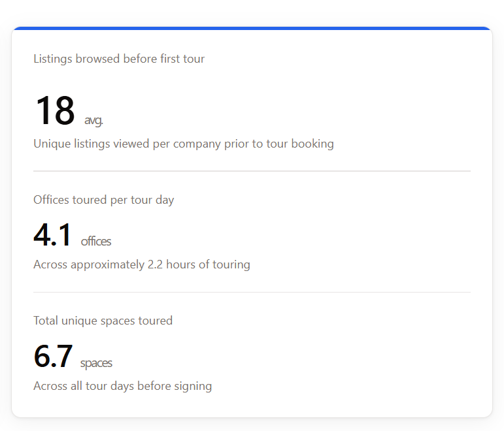This screenshot has height=431, width=504.
Task: Select the 'Listings browsed before first tour' label
Action: 119,59
